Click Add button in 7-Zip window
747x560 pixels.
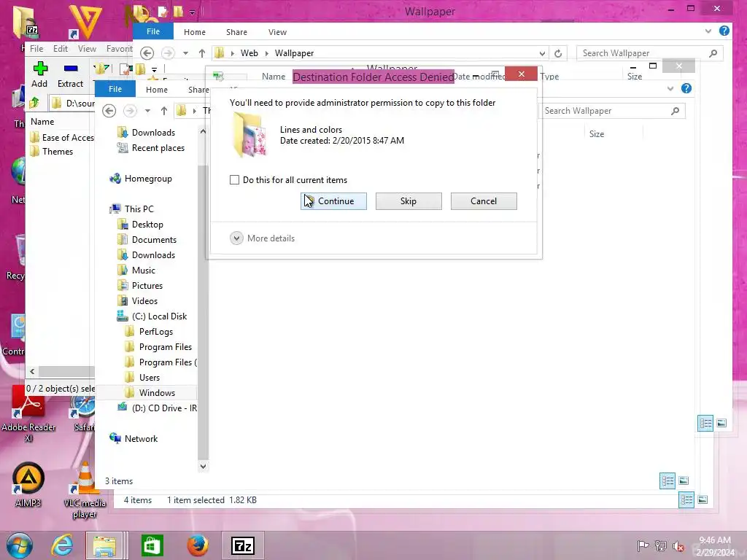coord(39,75)
